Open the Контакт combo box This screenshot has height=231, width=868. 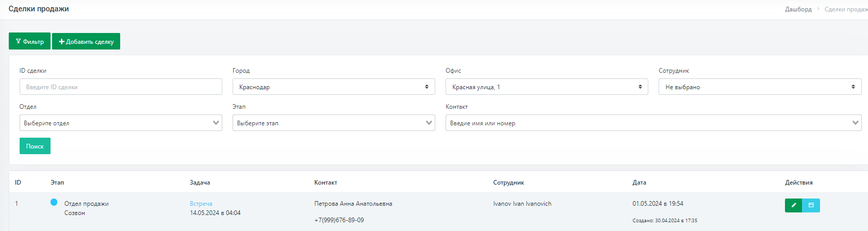[653, 123]
